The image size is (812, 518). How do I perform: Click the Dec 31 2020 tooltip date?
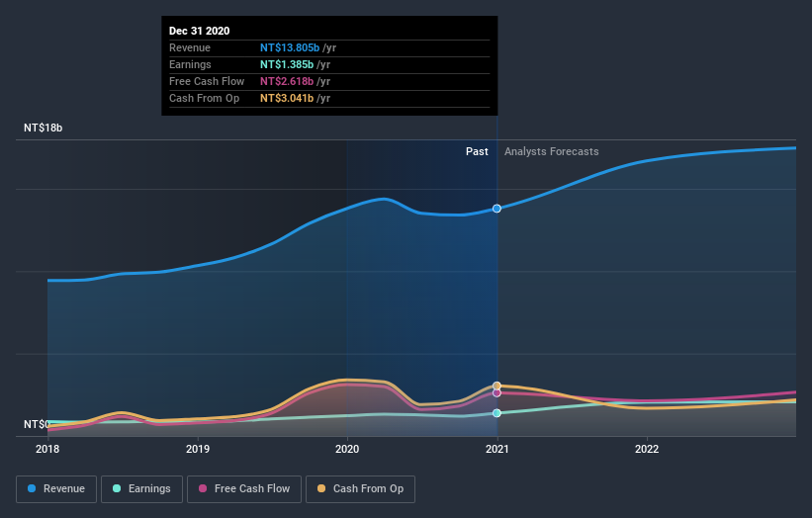(x=200, y=31)
